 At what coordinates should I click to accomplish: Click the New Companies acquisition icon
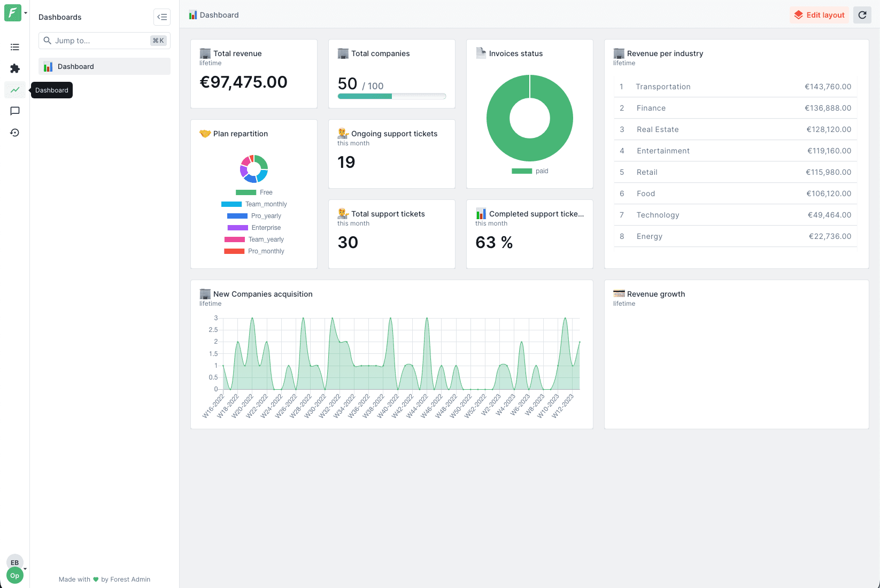click(x=205, y=294)
